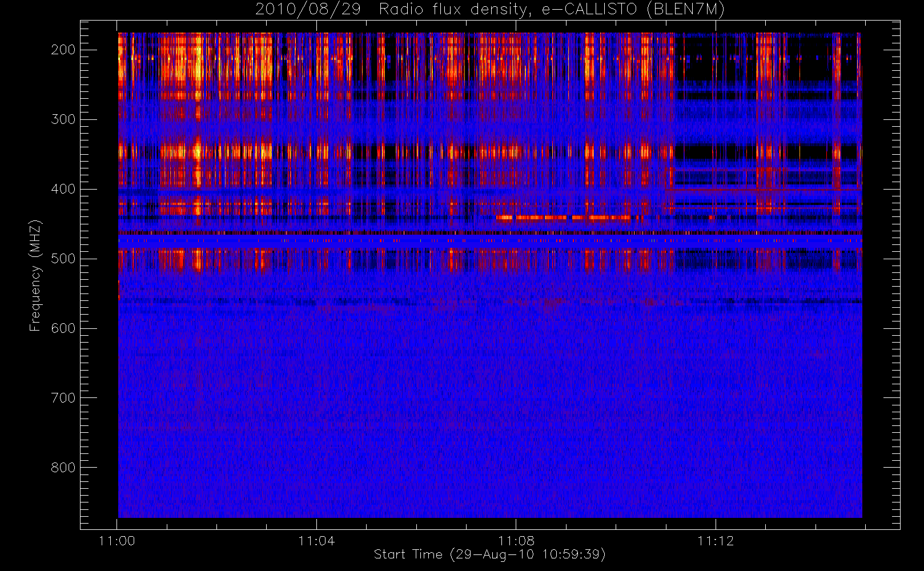
Task: Click the 400 frequency tick label
Action: [63, 189]
